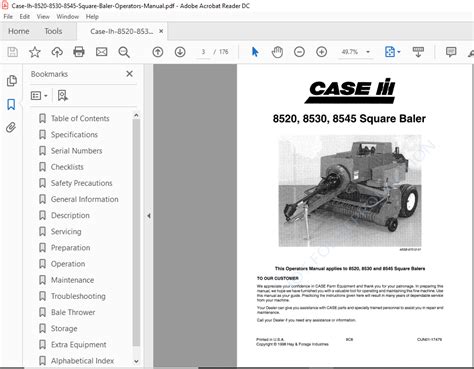Close the Case-Ih-8520 document tab
Viewport: 474px width, 369px height.
tap(161, 31)
